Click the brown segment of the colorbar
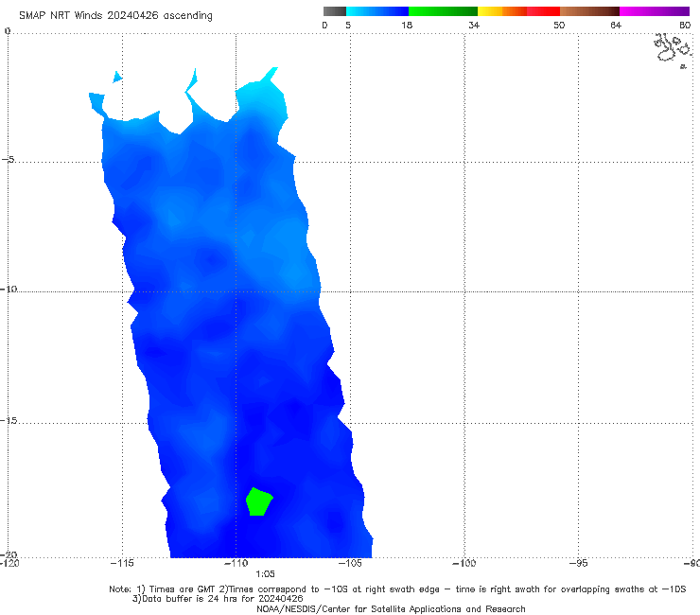Screen dimensions: 700x615 [589, 11]
